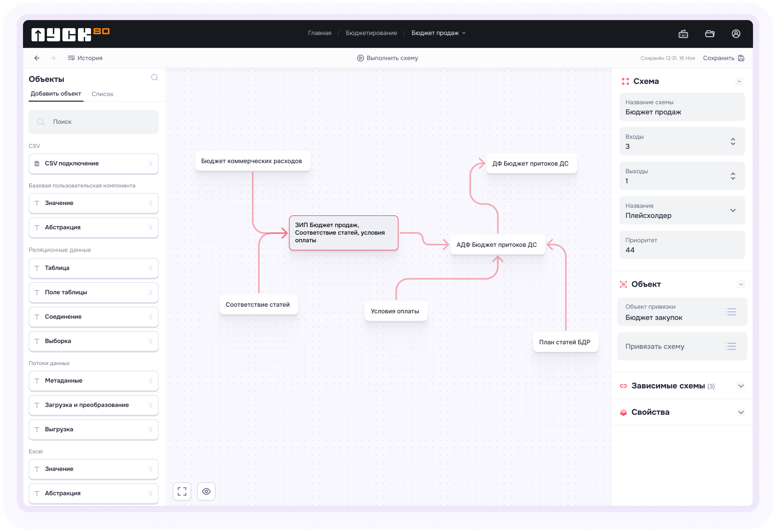Run Выполнить схему
This screenshot has height=532, width=776.
pyautogui.click(x=388, y=58)
